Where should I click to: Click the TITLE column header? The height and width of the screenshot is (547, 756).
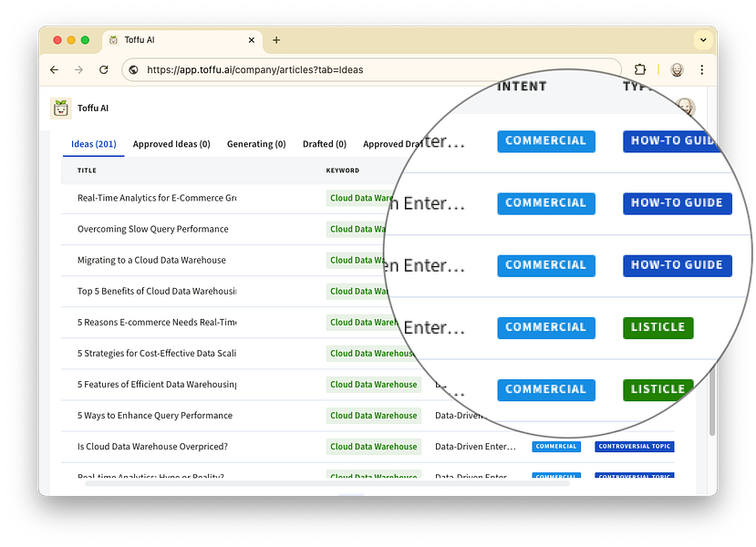87,170
